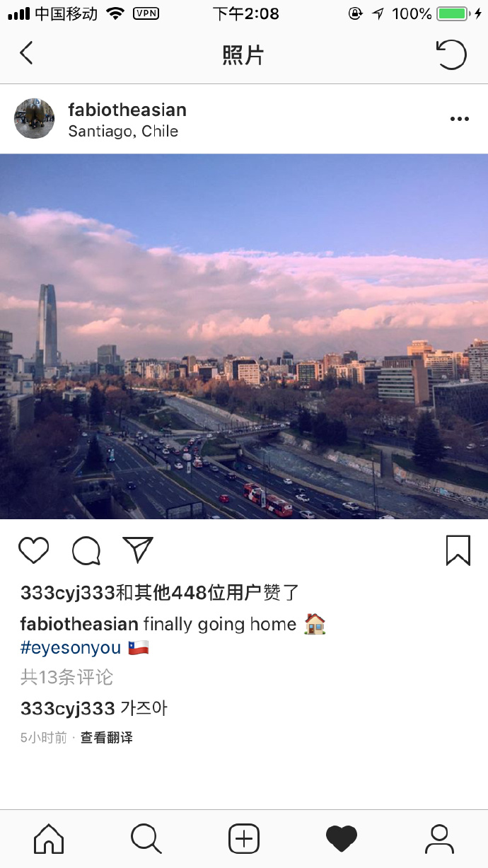Image resolution: width=488 pixels, height=868 pixels.
Task: Open fabiotheasian's profile picture
Action: tap(35, 119)
